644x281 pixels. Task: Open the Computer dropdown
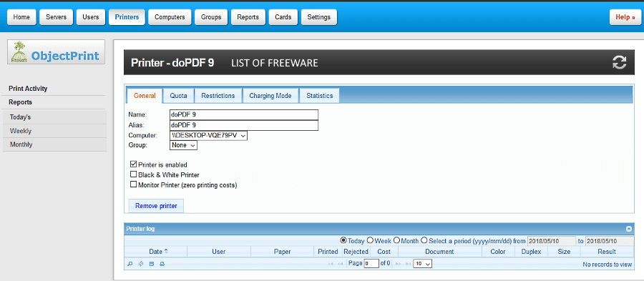pyautogui.click(x=209, y=136)
